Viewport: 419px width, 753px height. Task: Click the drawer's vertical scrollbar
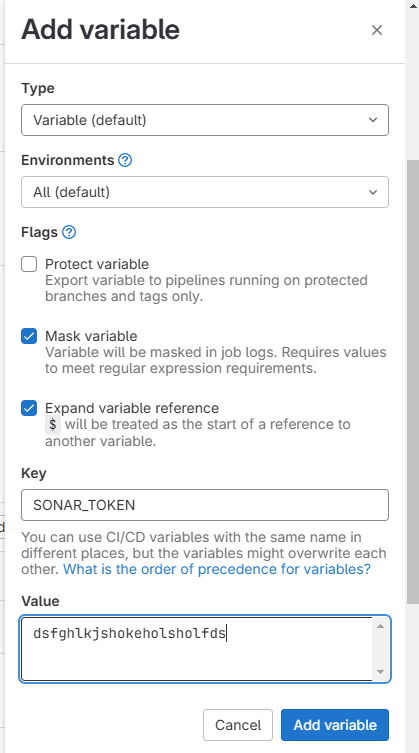click(x=412, y=382)
